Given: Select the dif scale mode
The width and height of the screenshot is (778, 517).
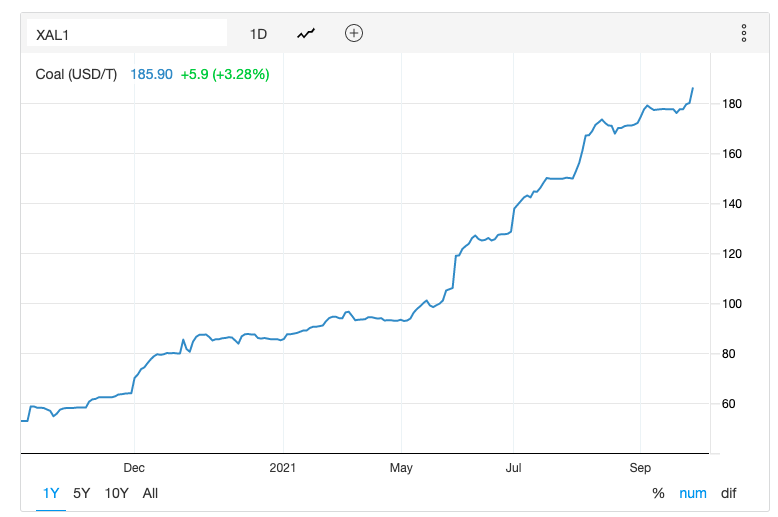Looking at the screenshot, I should pos(728,493).
